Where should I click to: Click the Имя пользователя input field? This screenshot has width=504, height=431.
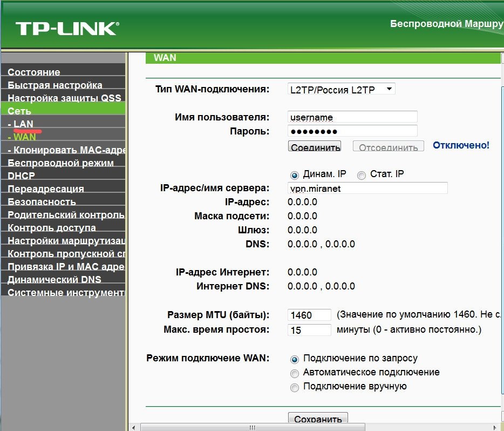tap(352, 117)
